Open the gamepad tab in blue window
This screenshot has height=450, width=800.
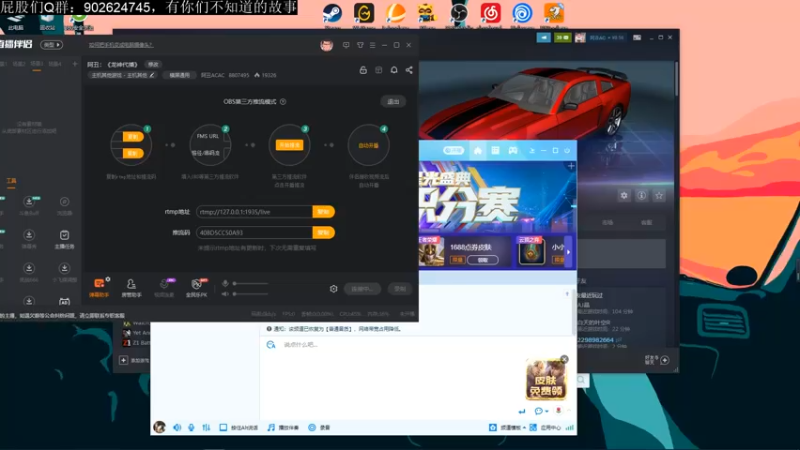click(x=513, y=151)
